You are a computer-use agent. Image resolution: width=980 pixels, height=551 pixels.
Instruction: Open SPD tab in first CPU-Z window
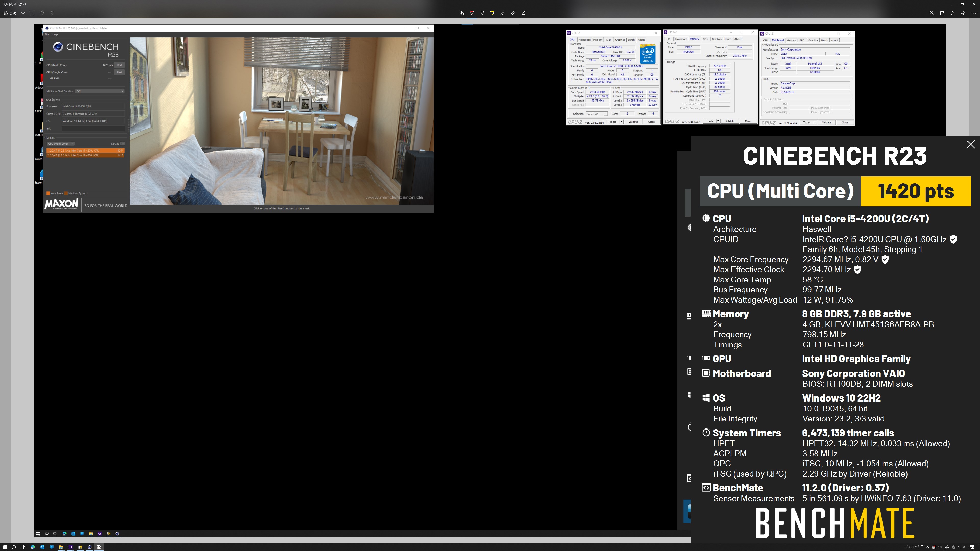pyautogui.click(x=608, y=40)
